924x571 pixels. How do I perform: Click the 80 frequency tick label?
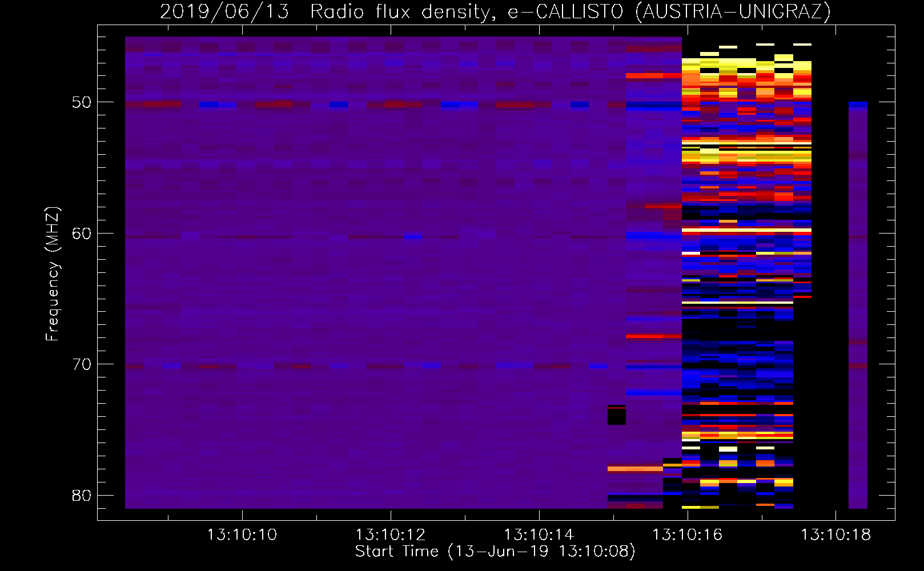pos(82,496)
